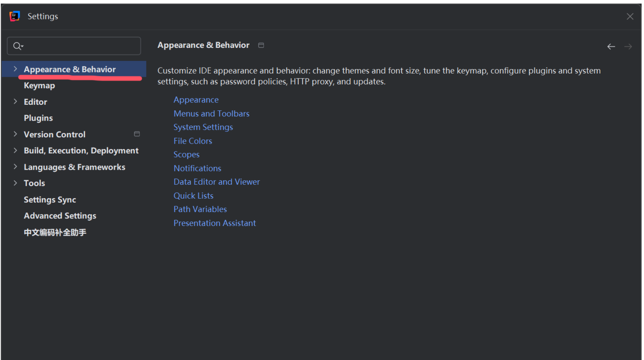Focus the settings search input field

click(x=74, y=46)
